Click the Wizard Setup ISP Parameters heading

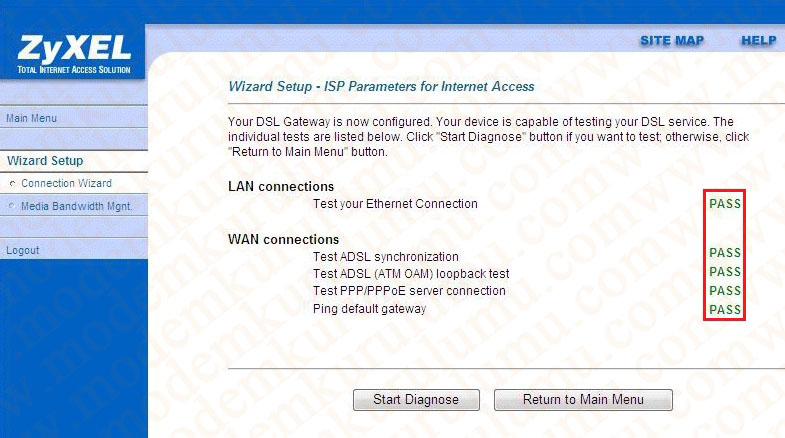coord(381,87)
